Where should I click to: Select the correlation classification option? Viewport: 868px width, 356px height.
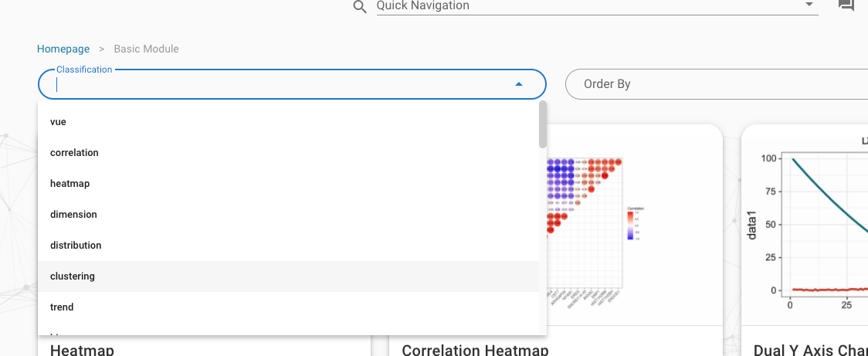click(74, 153)
